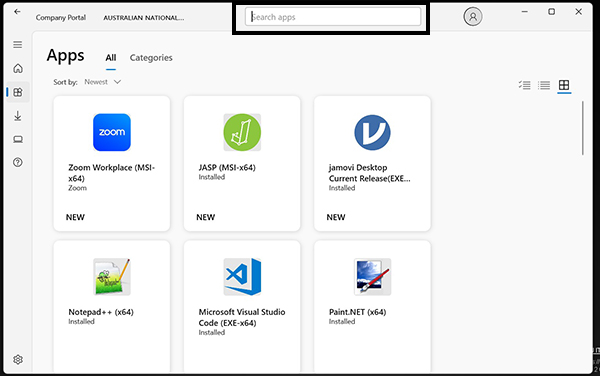The height and width of the screenshot is (376, 600).
Task: Select the Apps icon in sidebar
Action: [x=18, y=92]
